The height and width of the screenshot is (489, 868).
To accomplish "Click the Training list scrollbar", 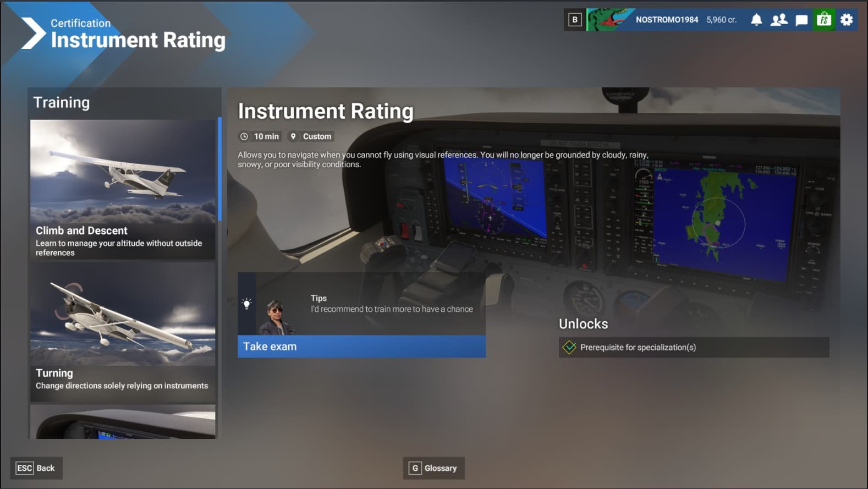I will [x=219, y=169].
